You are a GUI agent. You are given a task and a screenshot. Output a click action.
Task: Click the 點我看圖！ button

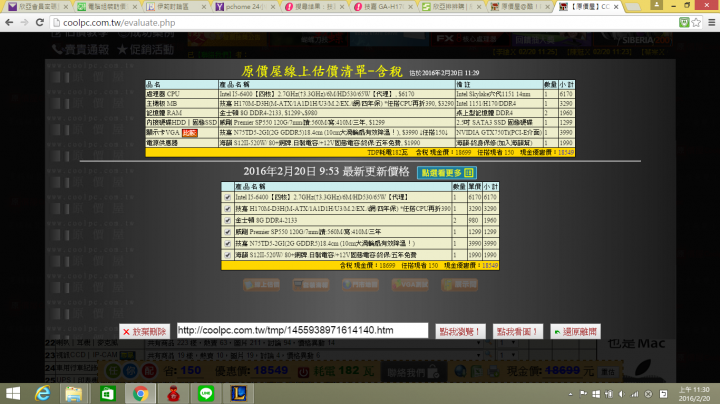click(518, 331)
